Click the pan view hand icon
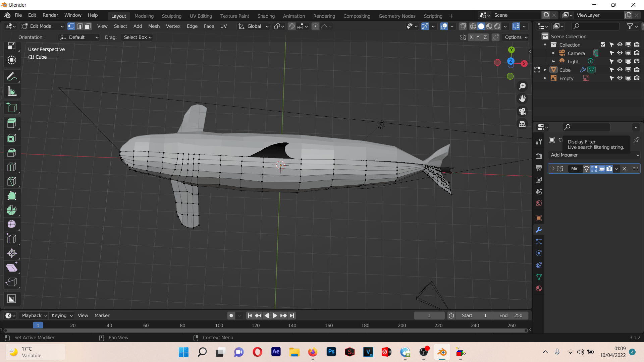Image resolution: width=644 pixels, height=362 pixels. (522, 99)
